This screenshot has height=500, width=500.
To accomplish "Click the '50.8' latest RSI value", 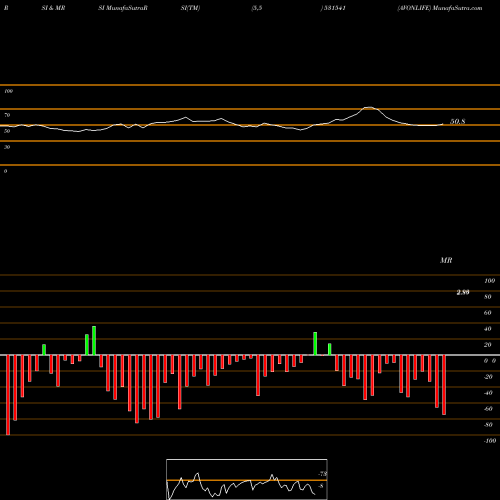I will [x=458, y=122].
